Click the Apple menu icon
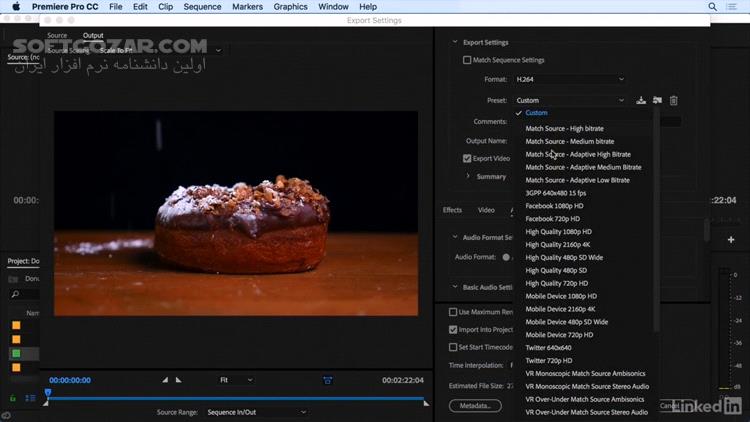This screenshot has height=422, width=750. click(16, 7)
